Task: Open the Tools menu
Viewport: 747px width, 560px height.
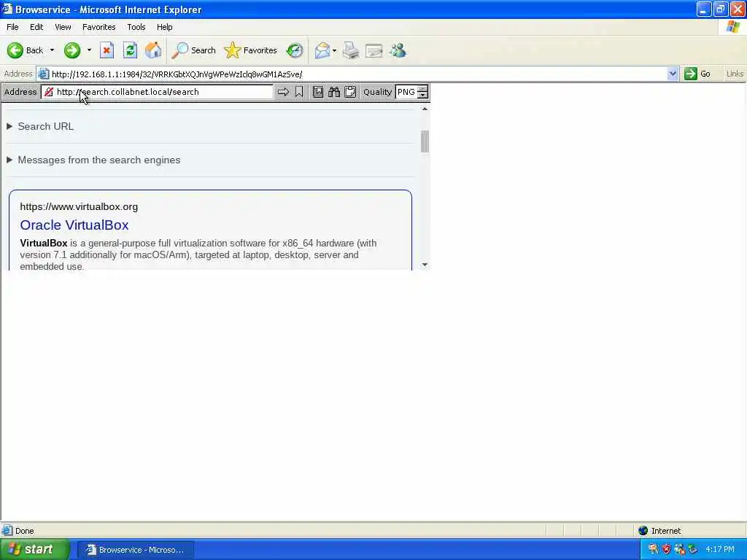Action: [x=136, y=27]
